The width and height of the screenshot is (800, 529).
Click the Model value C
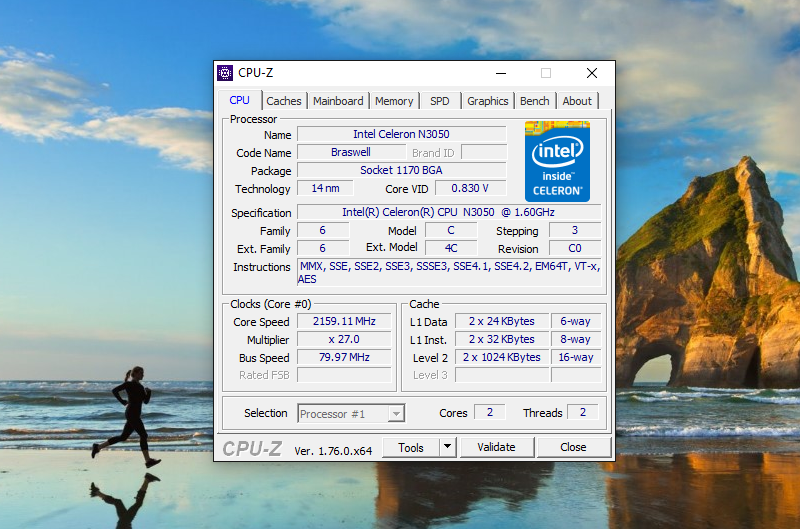pos(451,231)
